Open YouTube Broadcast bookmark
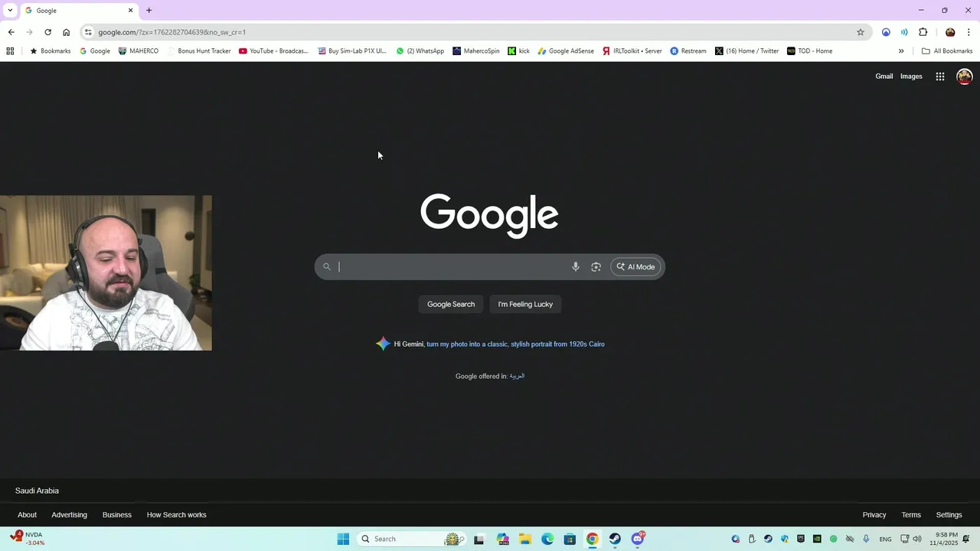Screen dimensions: 980x551 pyautogui.click(x=273, y=51)
